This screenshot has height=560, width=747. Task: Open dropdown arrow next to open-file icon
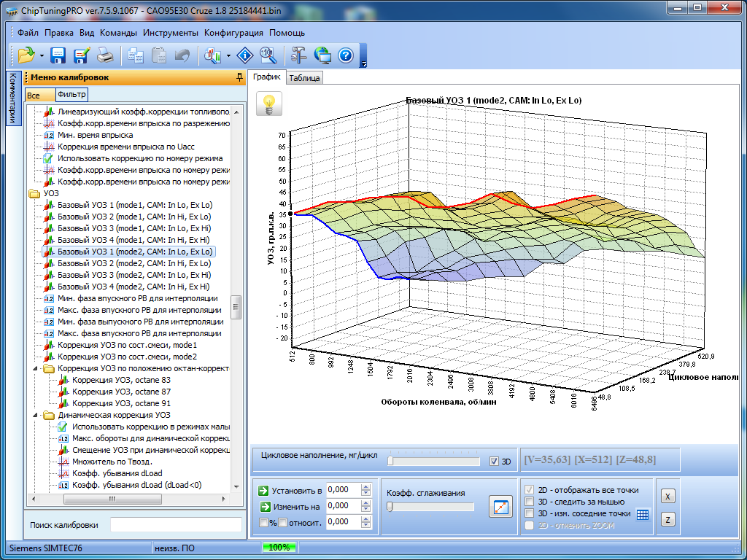pyautogui.click(x=42, y=55)
